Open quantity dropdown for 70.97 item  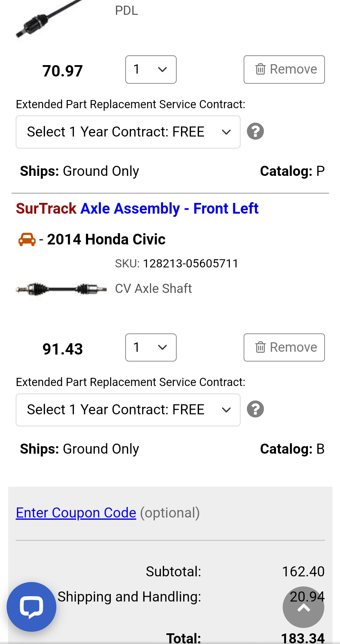(151, 70)
